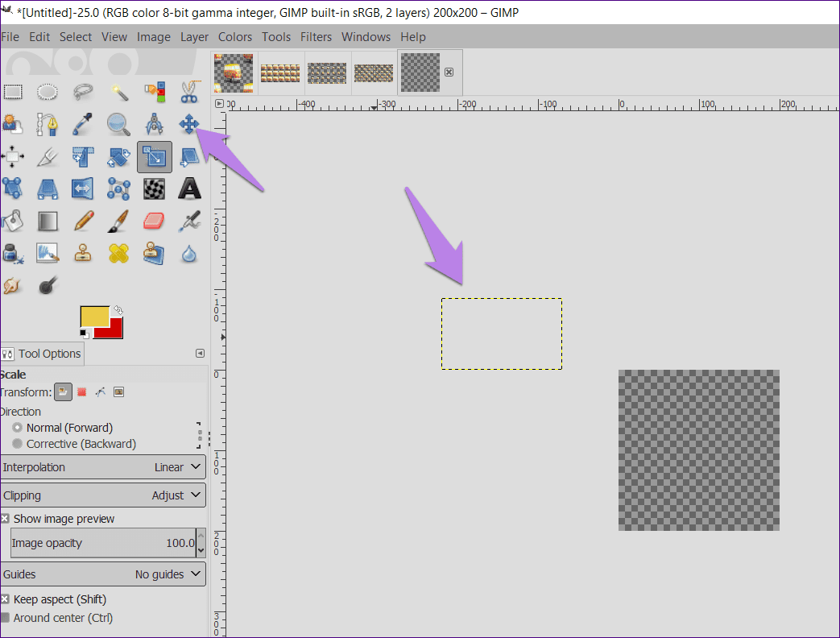The height and width of the screenshot is (638, 840).
Task: Open the Colors menu
Action: 234,37
